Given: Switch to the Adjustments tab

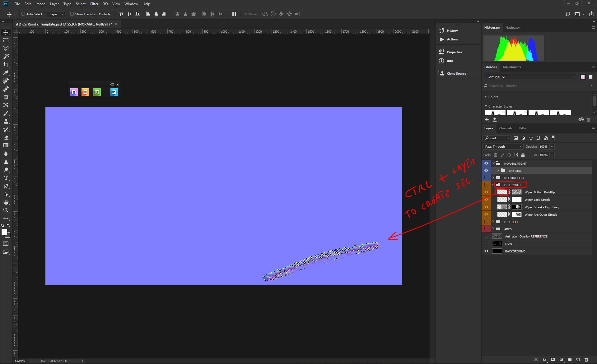Looking at the screenshot, I should [511, 67].
